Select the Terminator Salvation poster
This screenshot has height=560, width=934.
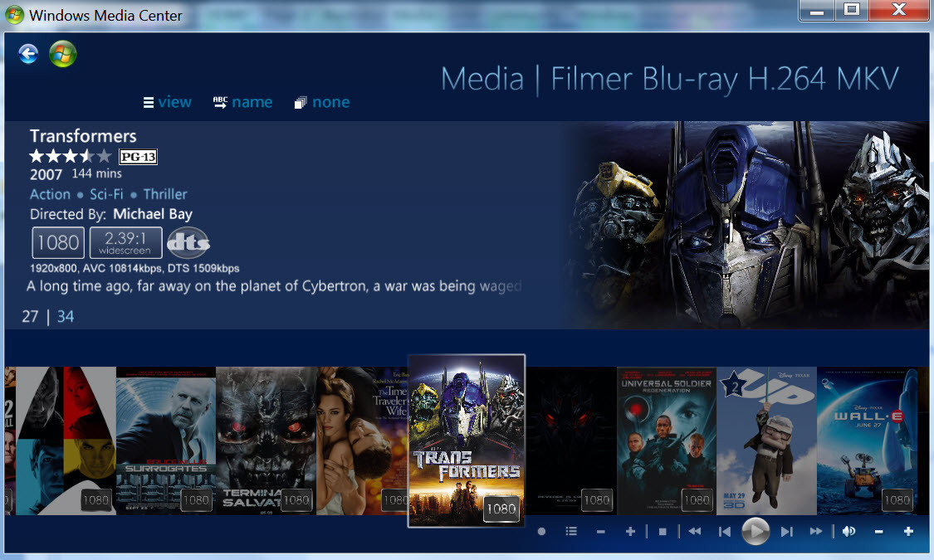[266, 441]
